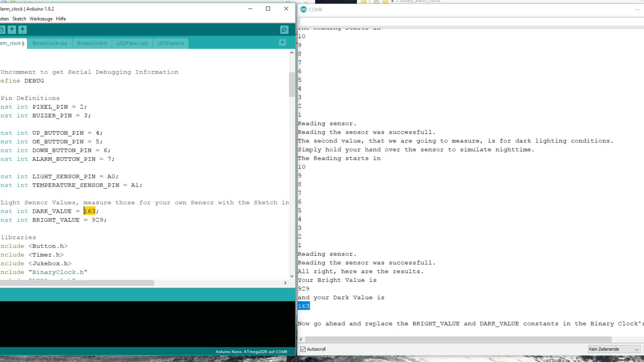Click the open sketch icon

(x=12, y=29)
